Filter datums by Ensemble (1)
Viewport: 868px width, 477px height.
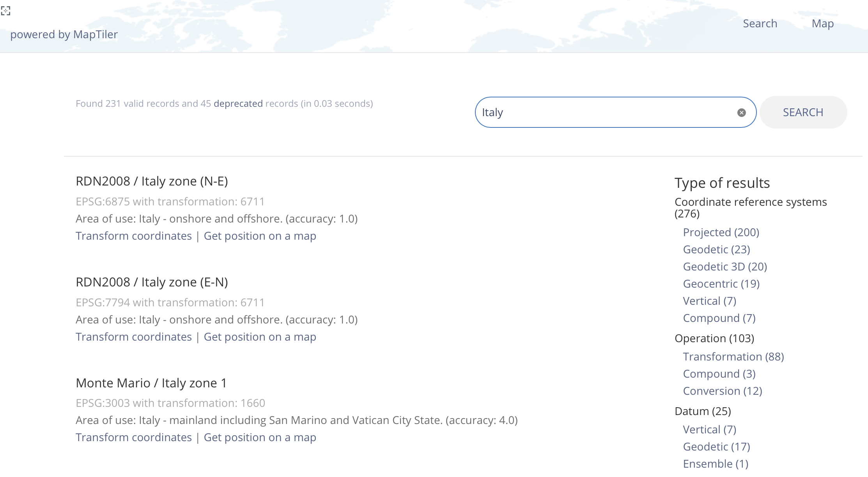(715, 464)
